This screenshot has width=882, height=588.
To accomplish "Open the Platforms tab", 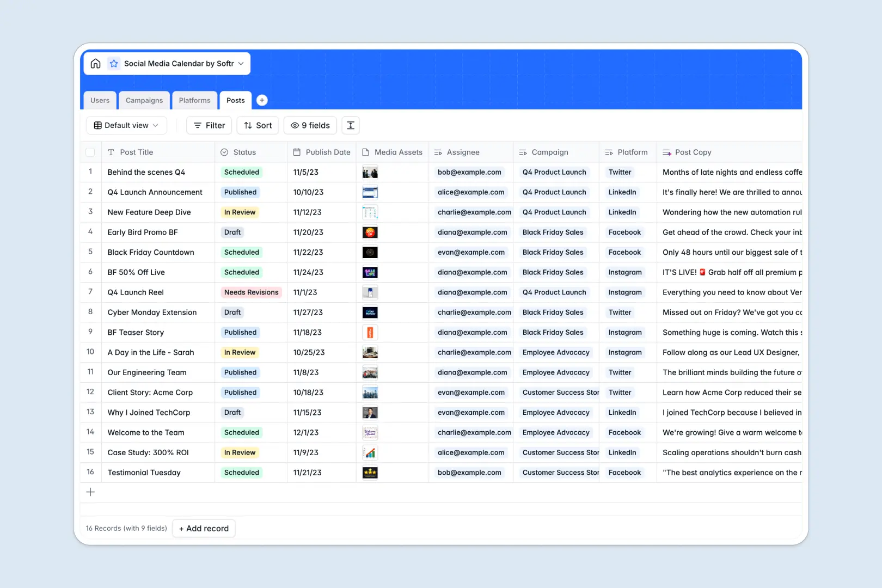I will [195, 100].
